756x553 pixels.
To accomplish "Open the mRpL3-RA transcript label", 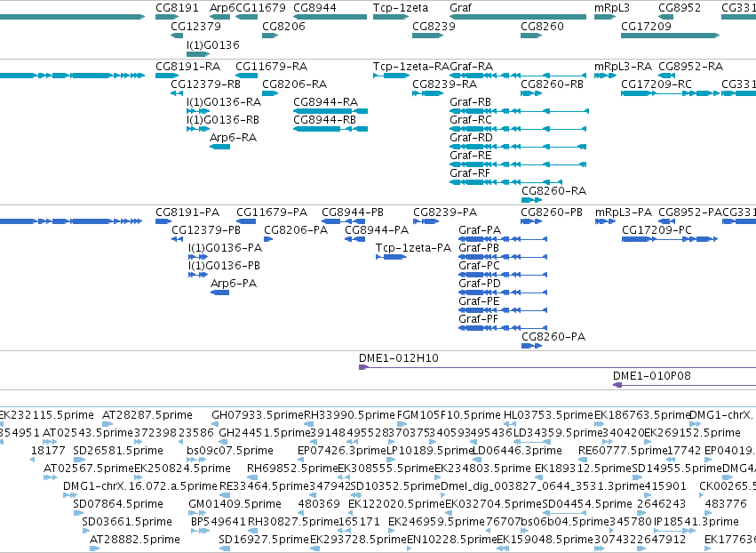I will pyautogui.click(x=623, y=66).
